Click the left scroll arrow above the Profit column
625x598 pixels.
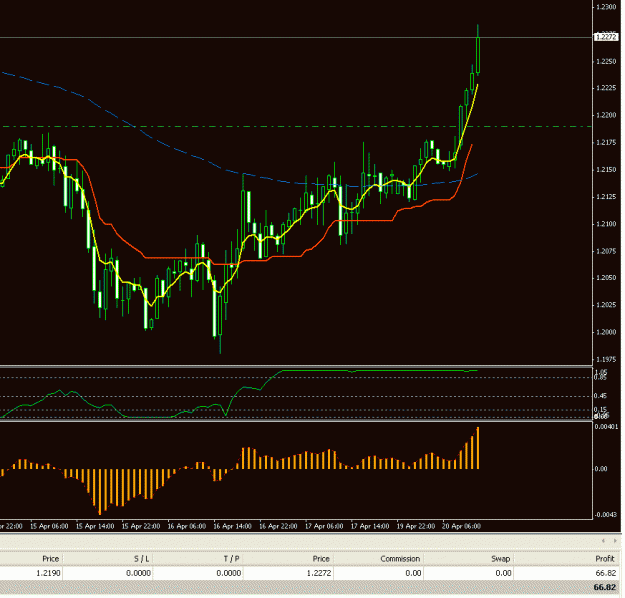click(x=603, y=541)
